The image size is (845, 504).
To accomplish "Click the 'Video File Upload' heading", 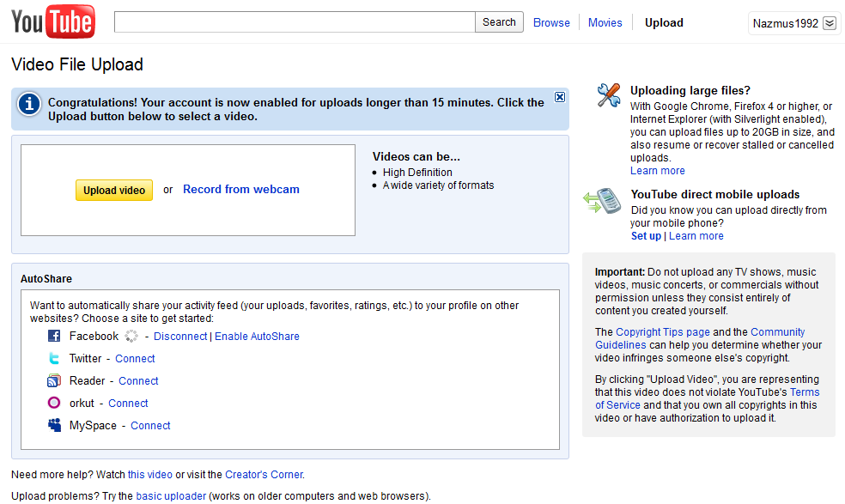I will pos(77,64).
